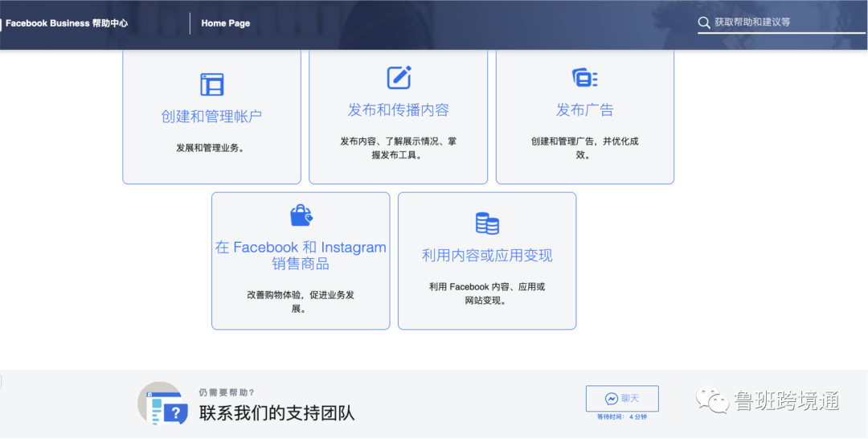
Task: Start a chat with 聊天 button
Action: pyautogui.click(x=622, y=399)
